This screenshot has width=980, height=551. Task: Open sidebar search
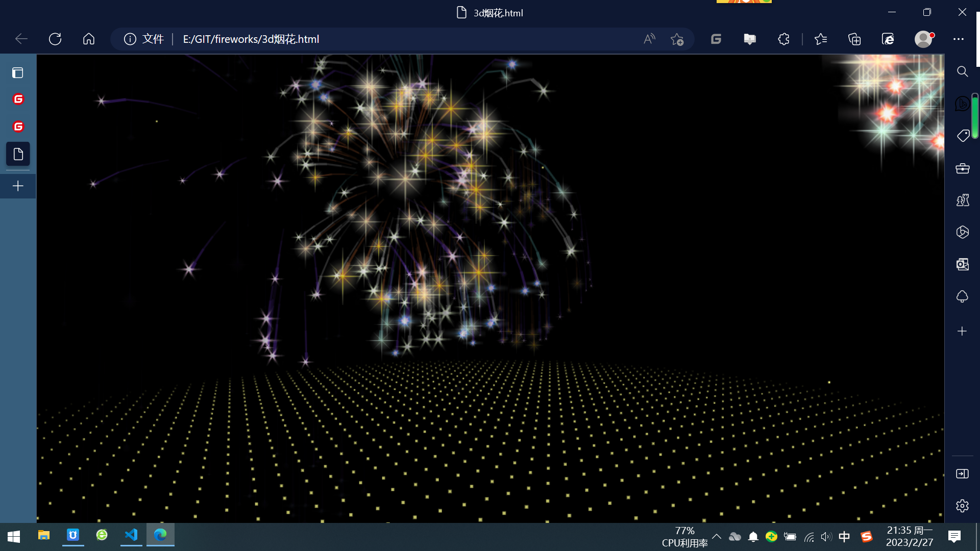(962, 71)
